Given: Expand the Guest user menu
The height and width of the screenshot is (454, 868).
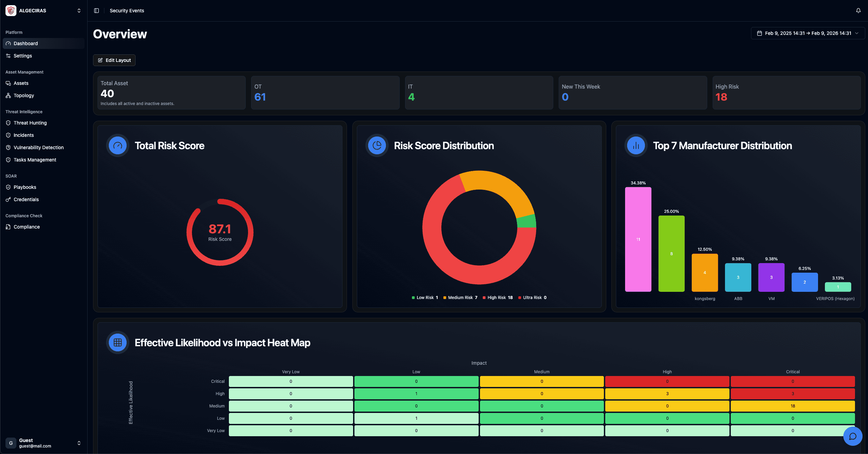Looking at the screenshot, I should click(x=79, y=443).
